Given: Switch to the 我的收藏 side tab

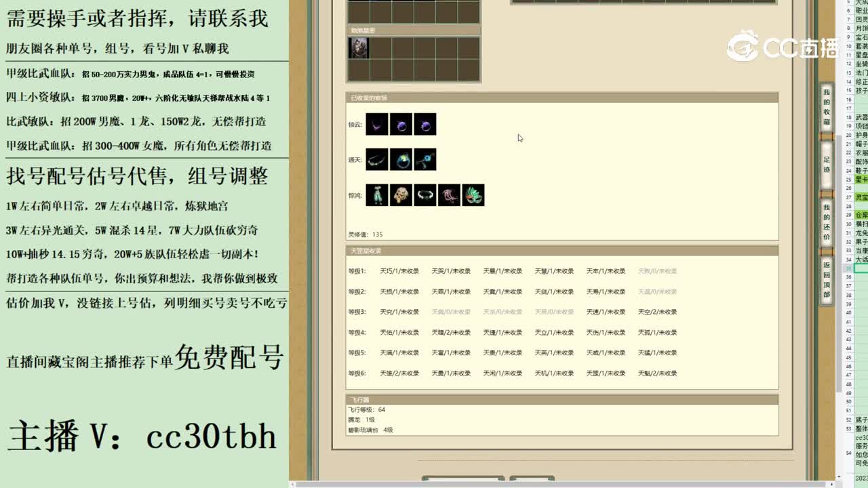Looking at the screenshot, I should [826, 105].
